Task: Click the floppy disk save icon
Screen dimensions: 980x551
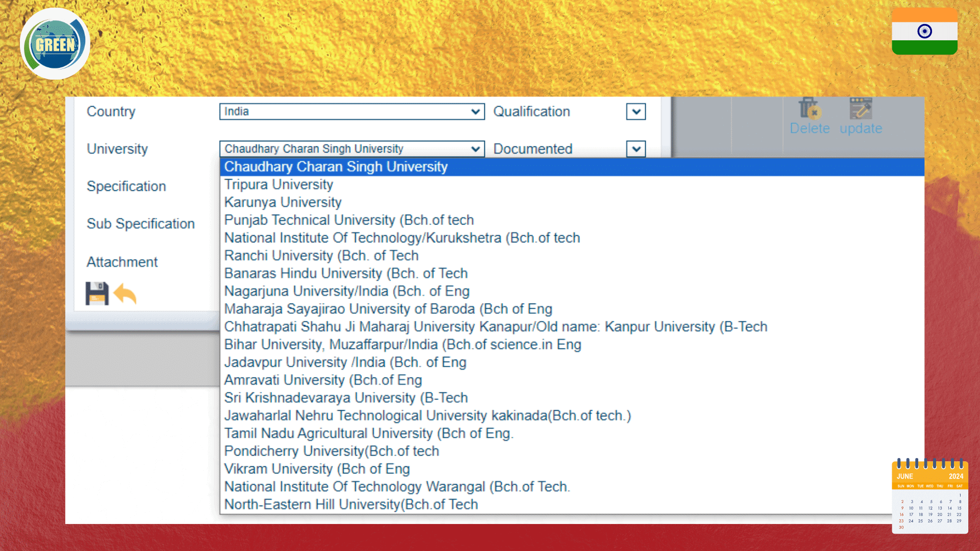Action: tap(97, 293)
